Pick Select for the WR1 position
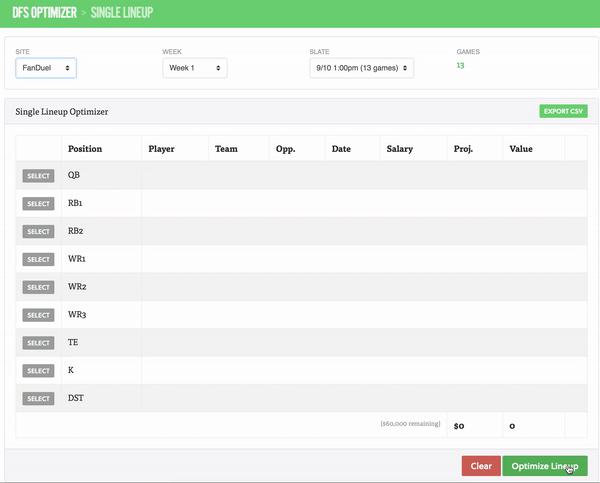 click(38, 259)
